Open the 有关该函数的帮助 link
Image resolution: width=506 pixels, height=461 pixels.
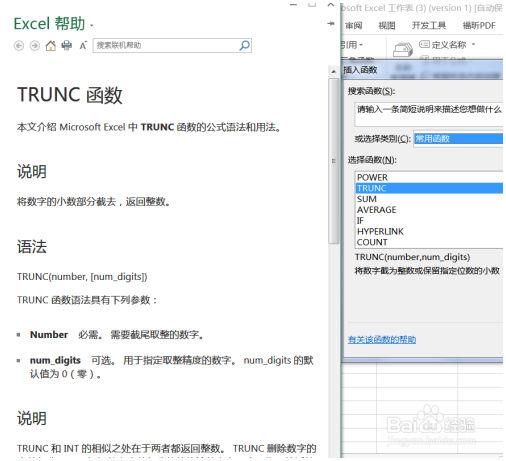tap(382, 340)
